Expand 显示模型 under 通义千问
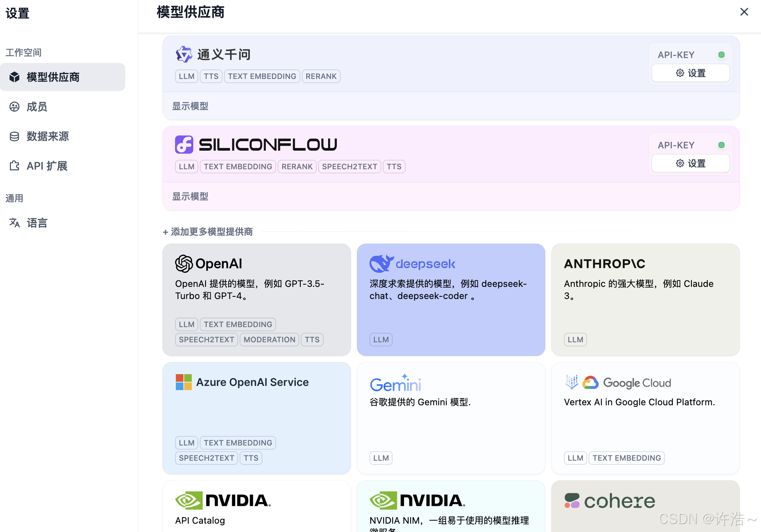 (x=190, y=106)
